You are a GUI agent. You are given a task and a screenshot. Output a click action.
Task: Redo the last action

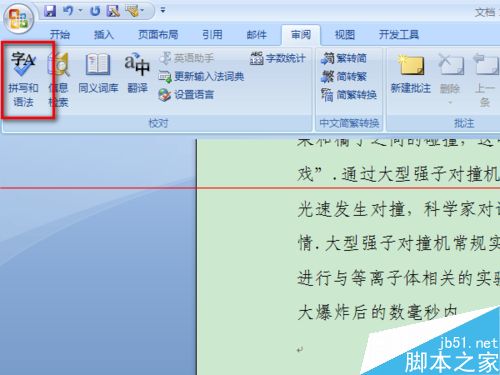(x=95, y=11)
